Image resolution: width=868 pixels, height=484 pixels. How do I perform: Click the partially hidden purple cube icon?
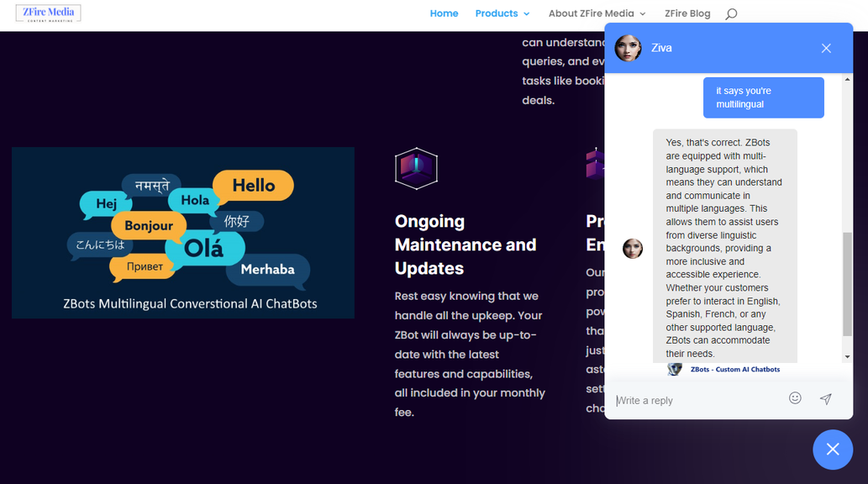click(x=595, y=163)
